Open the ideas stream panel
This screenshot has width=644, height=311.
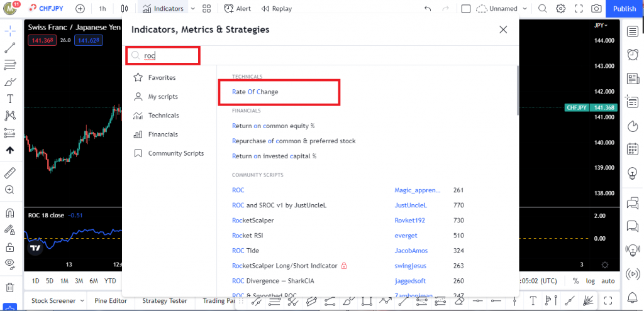click(633, 249)
